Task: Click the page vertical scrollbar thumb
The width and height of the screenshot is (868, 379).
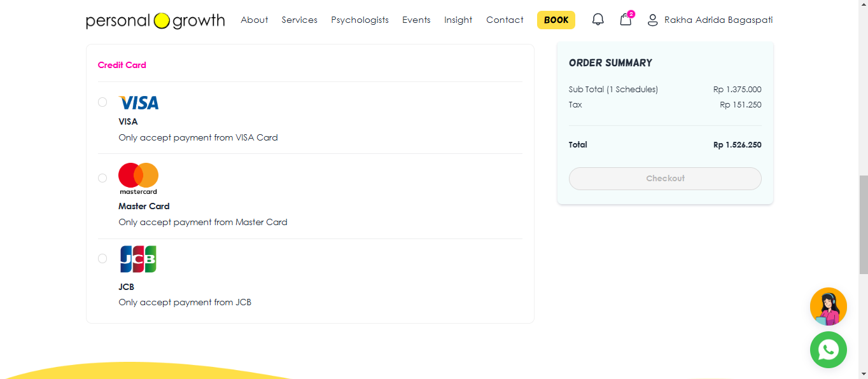Action: point(863,225)
